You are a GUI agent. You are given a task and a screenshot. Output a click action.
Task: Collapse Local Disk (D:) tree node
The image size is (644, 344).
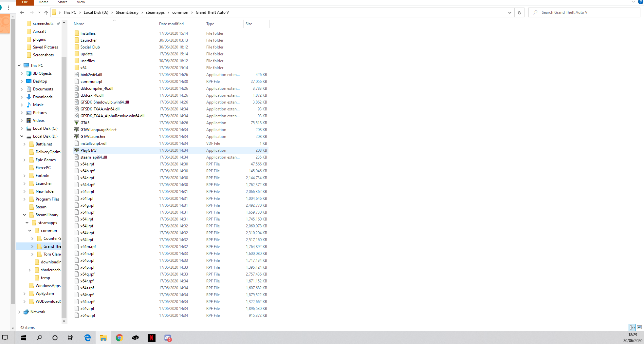point(22,136)
